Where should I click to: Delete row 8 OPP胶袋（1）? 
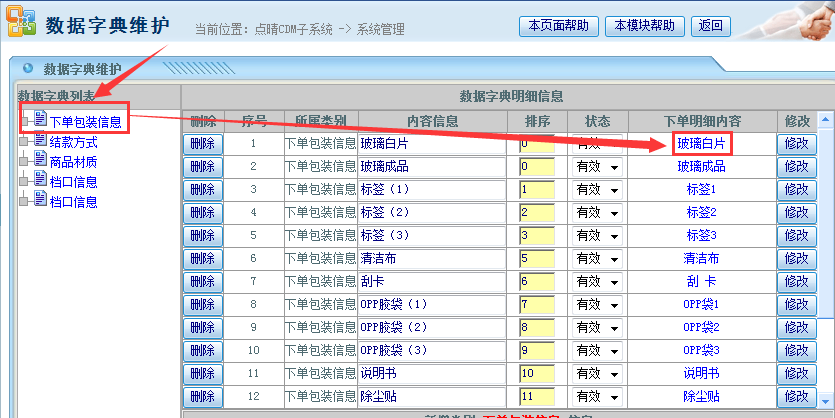pos(202,305)
